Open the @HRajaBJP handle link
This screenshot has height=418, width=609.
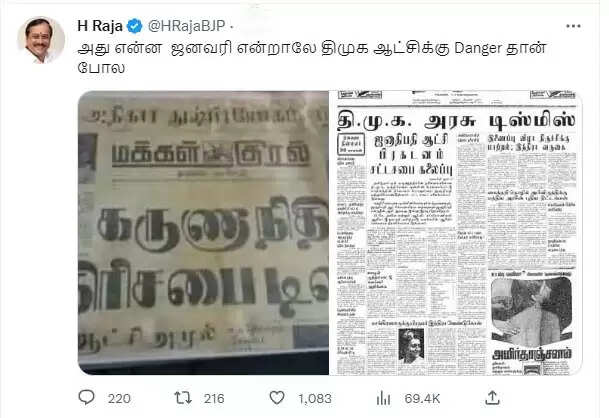click(186, 26)
